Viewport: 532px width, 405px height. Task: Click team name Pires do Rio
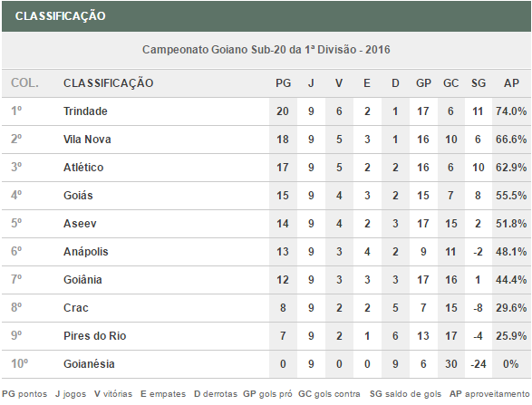(95, 336)
